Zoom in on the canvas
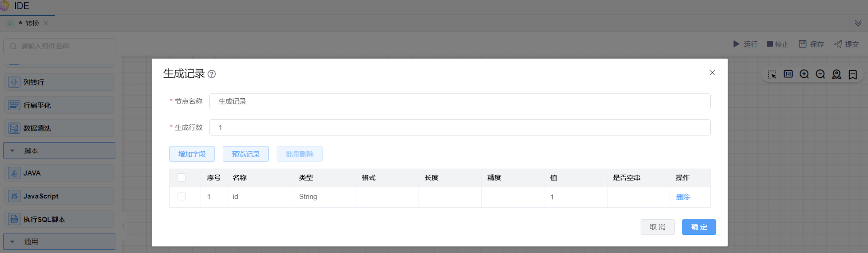Viewport: 868px width, 253px height. 804,74
